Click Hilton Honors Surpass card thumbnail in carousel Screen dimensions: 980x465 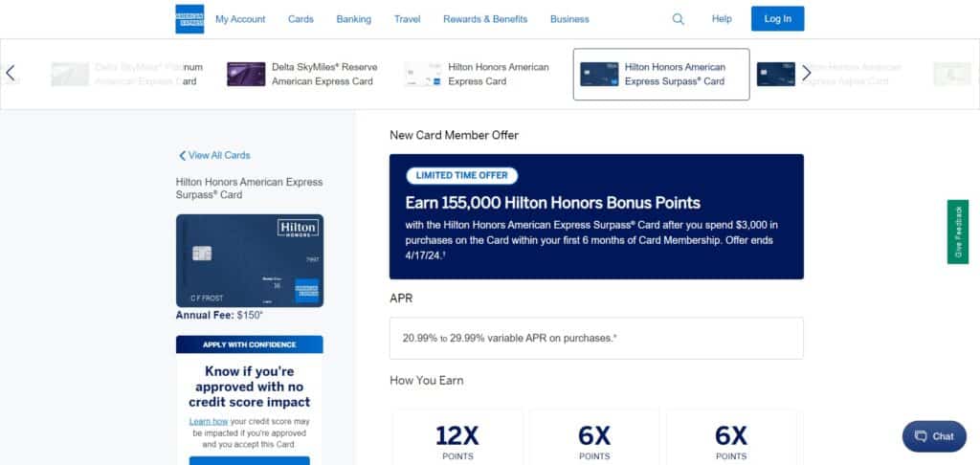(x=599, y=74)
